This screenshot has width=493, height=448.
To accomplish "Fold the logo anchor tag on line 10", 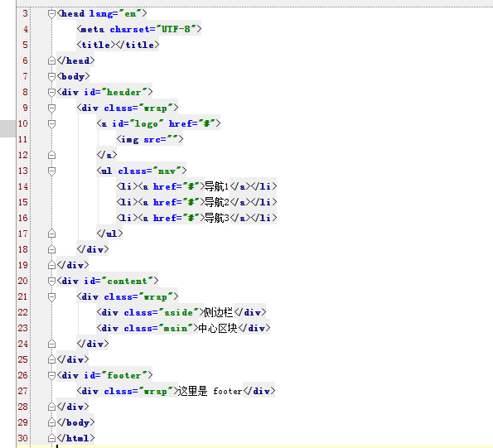I will (52, 123).
